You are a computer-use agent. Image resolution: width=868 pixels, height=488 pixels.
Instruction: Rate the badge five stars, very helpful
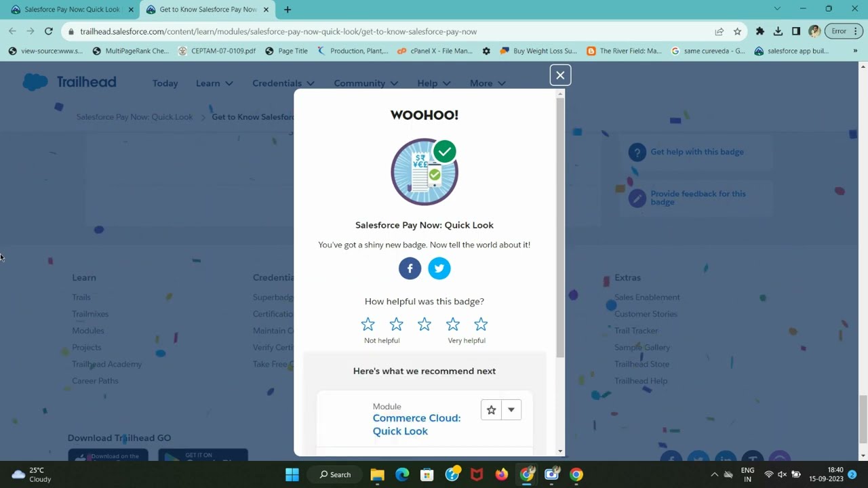pyautogui.click(x=481, y=325)
